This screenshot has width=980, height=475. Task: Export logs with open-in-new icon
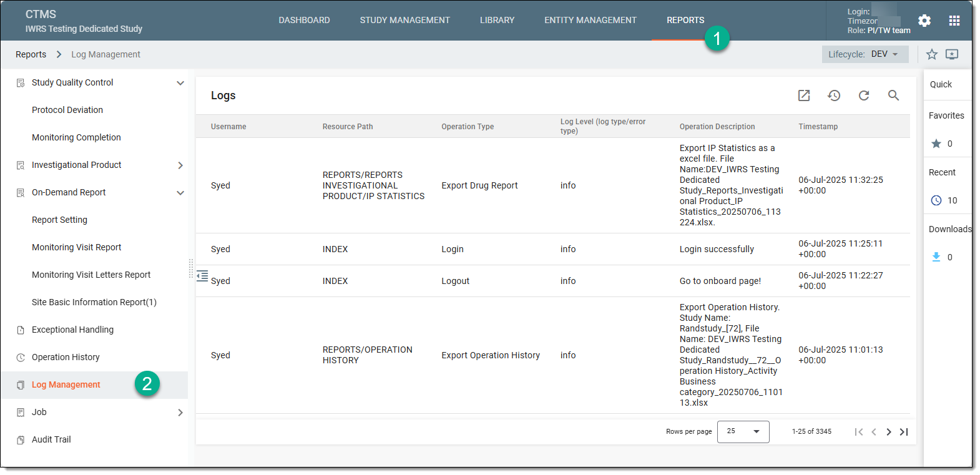804,95
